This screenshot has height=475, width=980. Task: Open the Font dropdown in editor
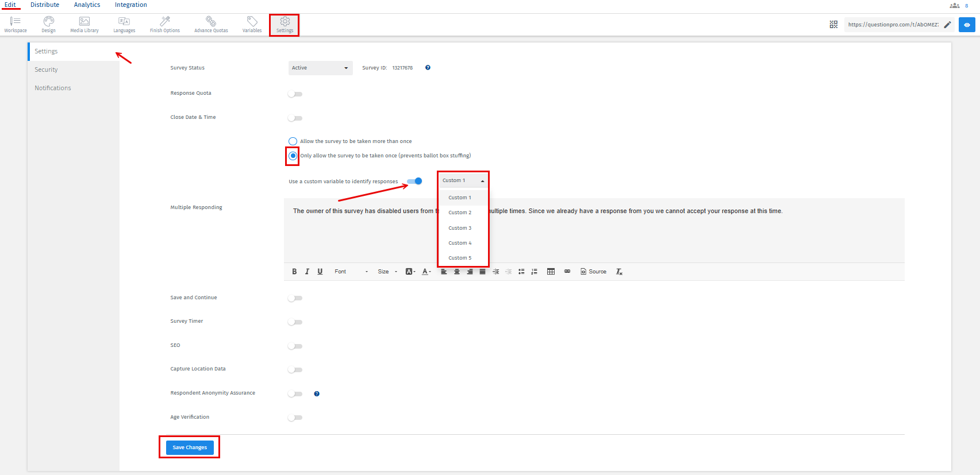tap(351, 272)
